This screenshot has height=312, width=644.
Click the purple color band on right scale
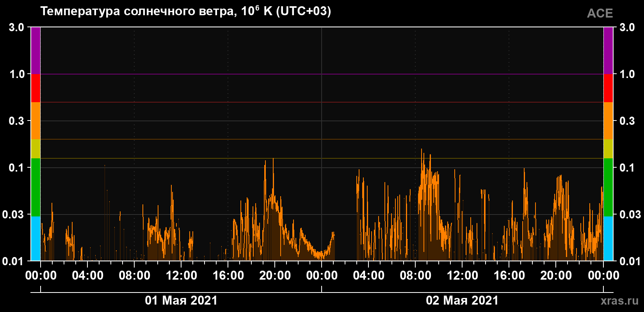(608, 51)
